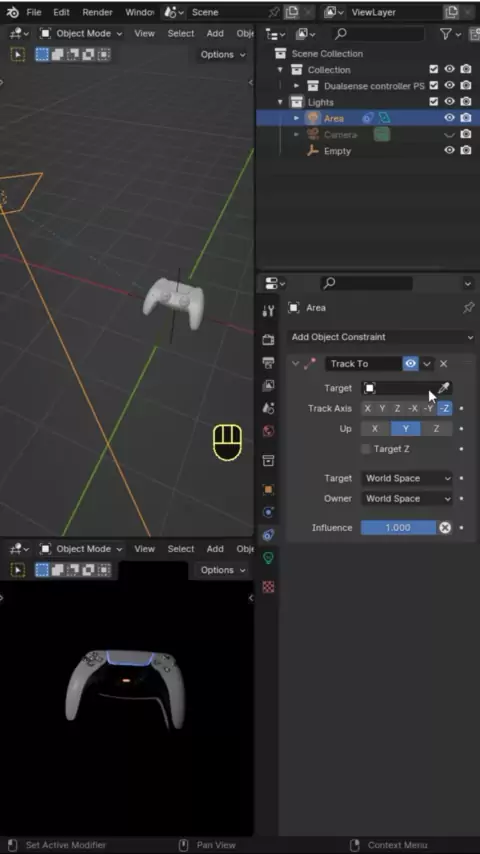Image resolution: width=480 pixels, height=854 pixels.
Task: Expand the Dualsense controller PS collection
Action: (296, 86)
